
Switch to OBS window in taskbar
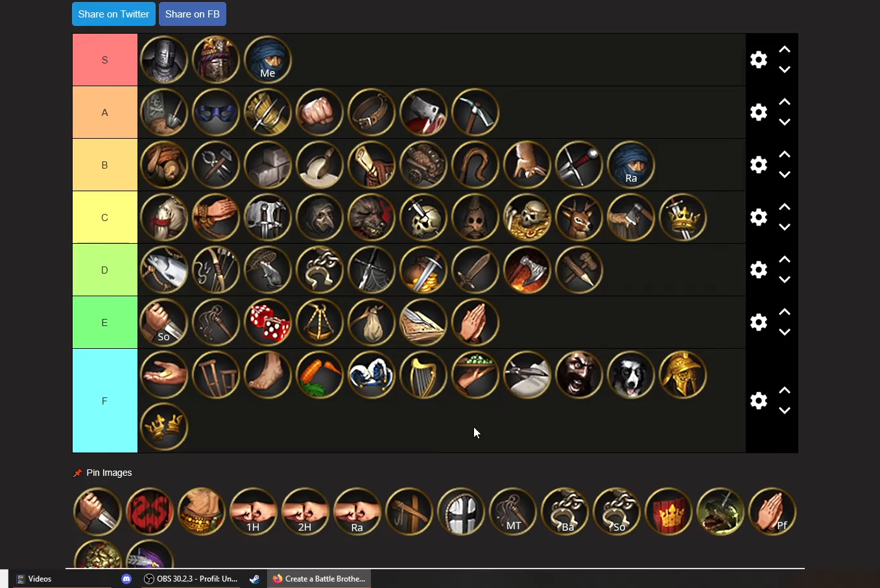(191, 579)
